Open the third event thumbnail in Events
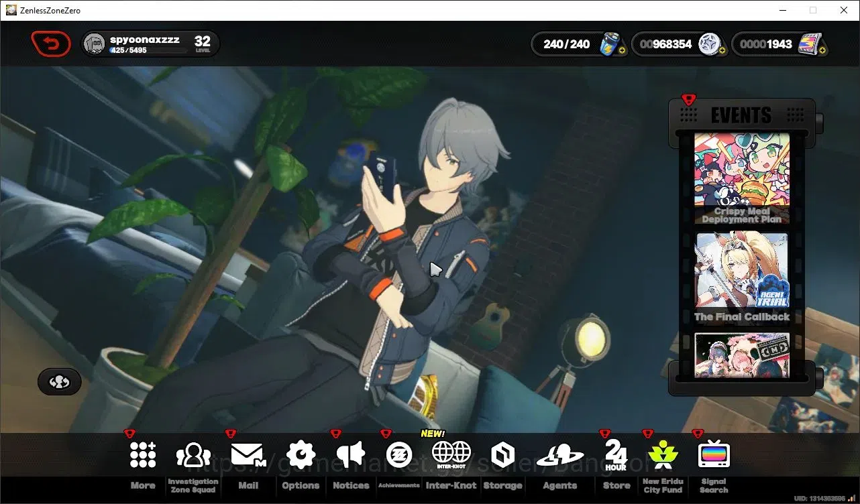This screenshot has width=860, height=504. click(742, 355)
